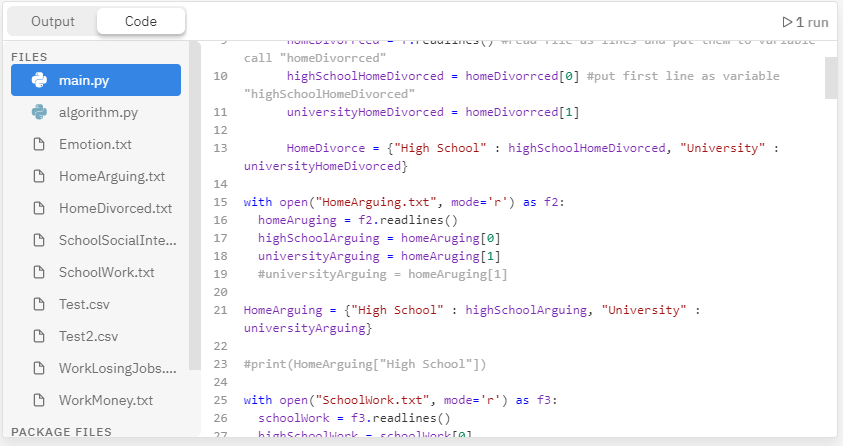
Task: Switch to the Output tab
Action: (x=53, y=21)
